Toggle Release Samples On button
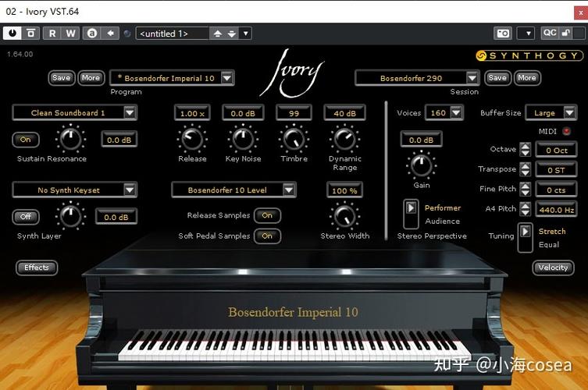This screenshot has width=588, height=390. pos(267,215)
